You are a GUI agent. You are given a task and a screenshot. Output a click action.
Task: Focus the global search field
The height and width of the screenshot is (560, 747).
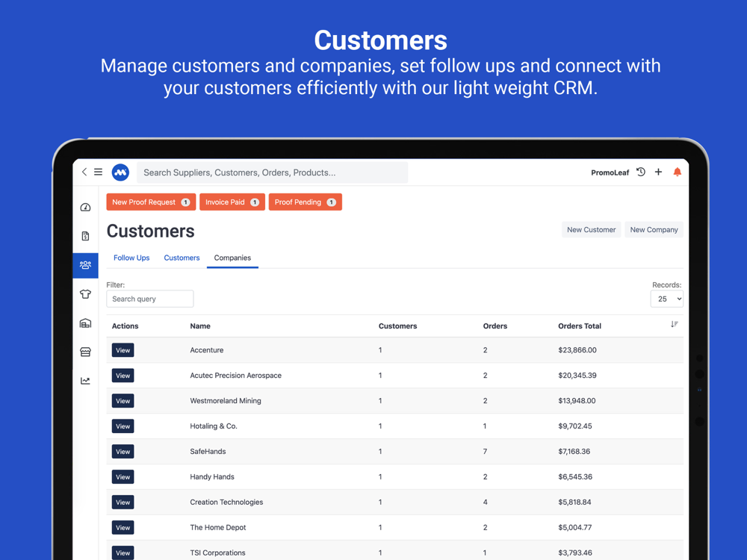[x=272, y=172]
